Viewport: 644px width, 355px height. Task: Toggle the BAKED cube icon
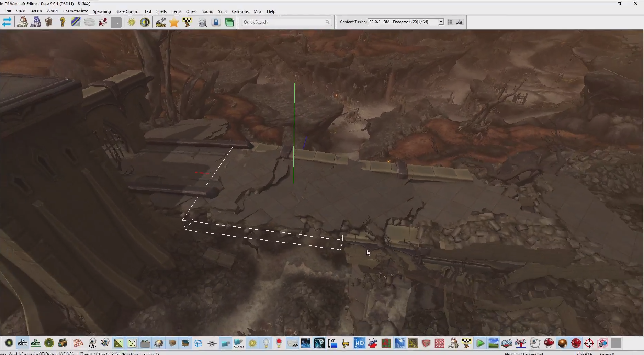(x=238, y=343)
